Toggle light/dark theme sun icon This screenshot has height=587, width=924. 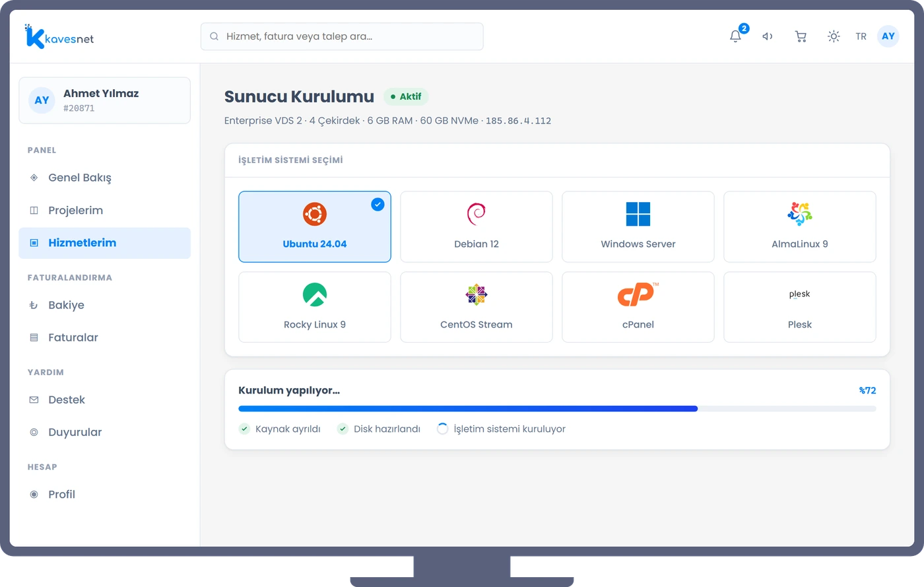pos(834,36)
